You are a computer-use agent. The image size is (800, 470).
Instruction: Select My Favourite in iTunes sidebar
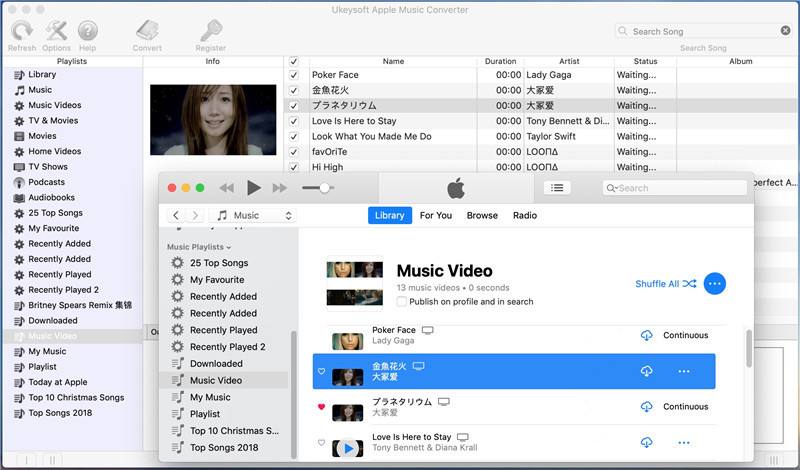click(217, 280)
